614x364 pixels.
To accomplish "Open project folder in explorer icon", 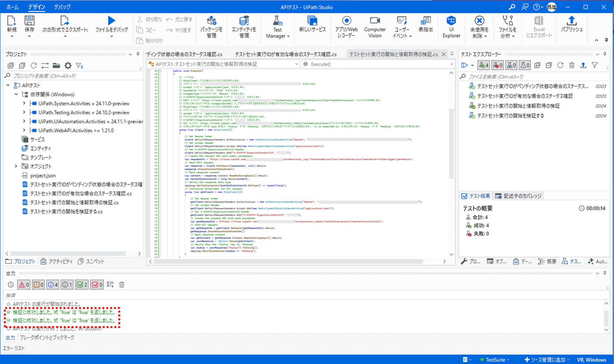I will click(56, 66).
